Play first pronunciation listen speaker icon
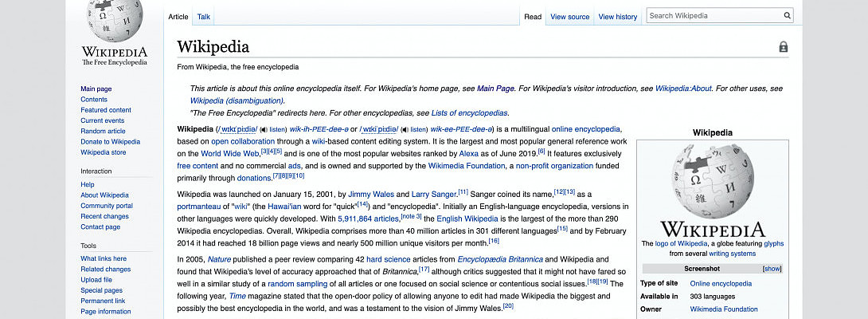 point(263,129)
